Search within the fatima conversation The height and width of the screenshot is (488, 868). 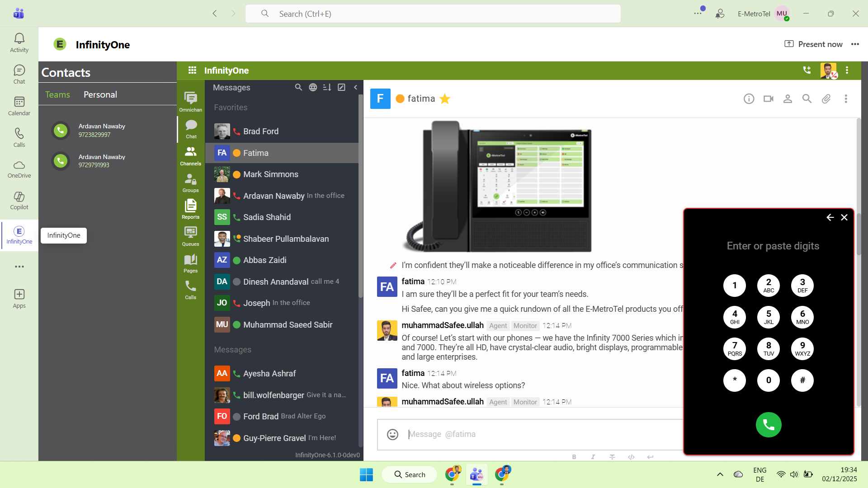click(x=807, y=99)
